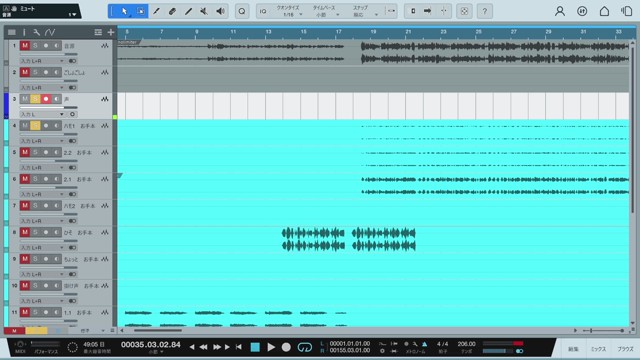Image resolution: width=640 pixels, height=360 pixels.
Task: Unmute track 2
Action: pos(25,73)
